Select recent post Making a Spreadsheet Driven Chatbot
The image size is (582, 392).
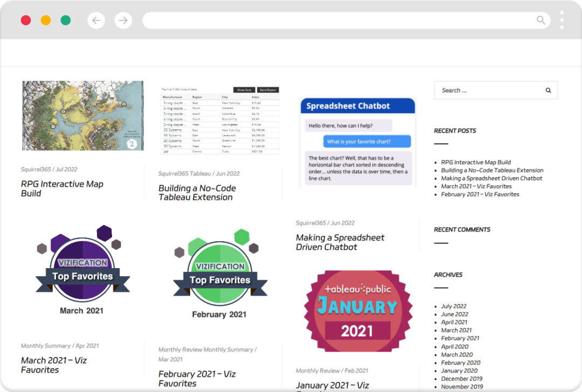tap(491, 178)
